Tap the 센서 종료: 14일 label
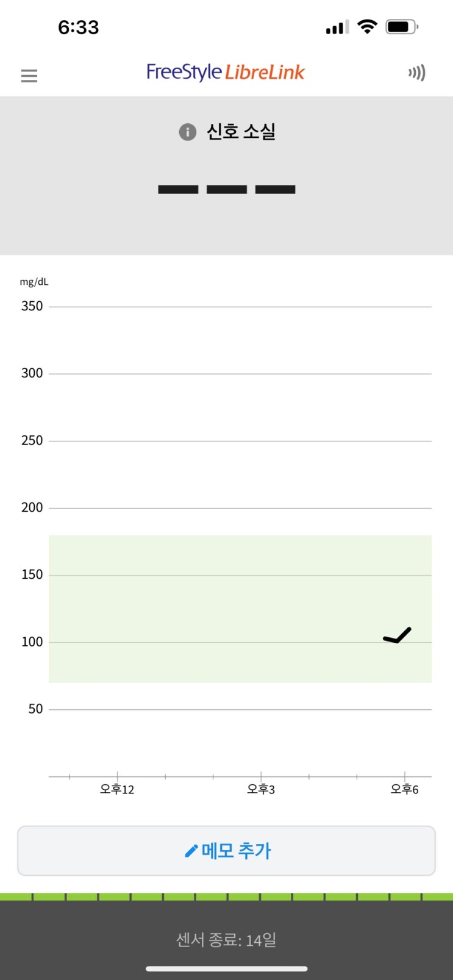The width and height of the screenshot is (453, 980). [x=226, y=940]
